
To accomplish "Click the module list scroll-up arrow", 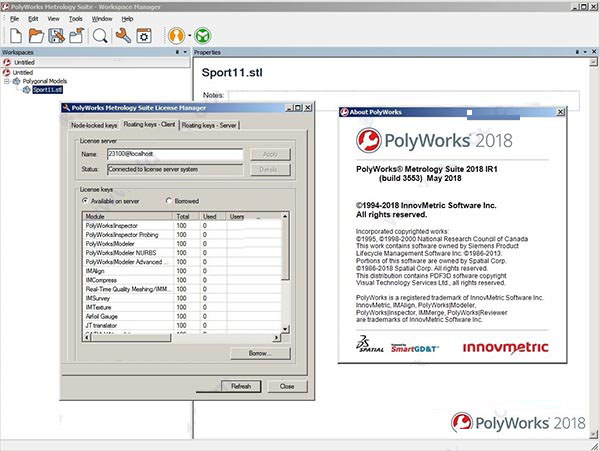I will point(285,217).
